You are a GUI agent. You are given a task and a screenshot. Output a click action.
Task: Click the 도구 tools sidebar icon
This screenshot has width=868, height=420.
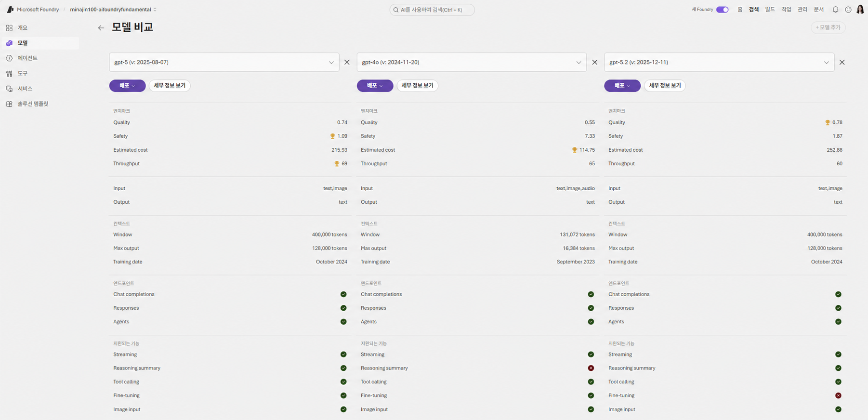tap(9, 74)
